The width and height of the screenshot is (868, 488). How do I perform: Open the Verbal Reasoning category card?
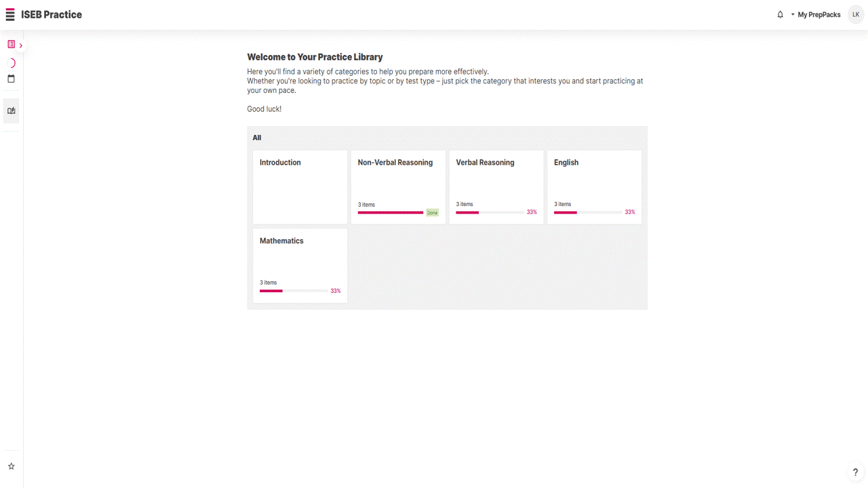pyautogui.click(x=496, y=187)
